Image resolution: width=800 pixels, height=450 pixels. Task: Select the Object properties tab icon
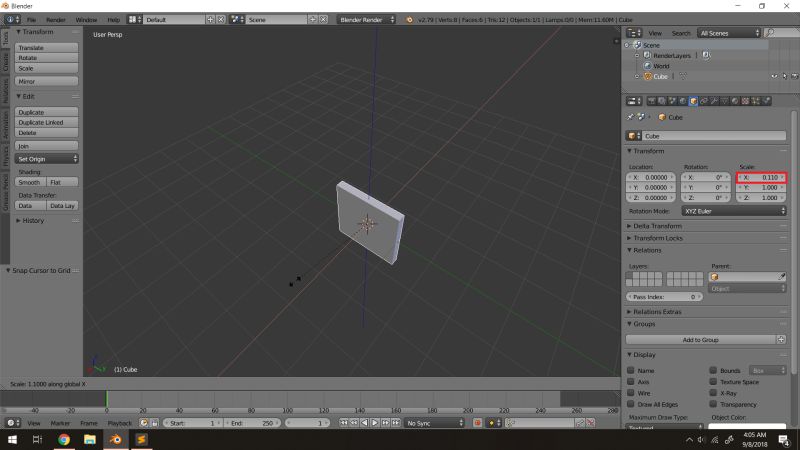point(693,101)
